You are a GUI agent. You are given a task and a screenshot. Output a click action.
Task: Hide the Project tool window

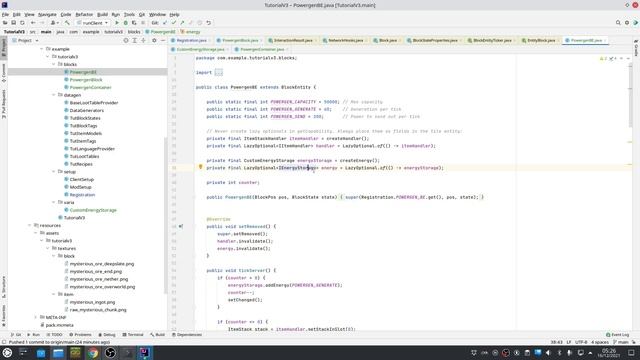pos(163,40)
